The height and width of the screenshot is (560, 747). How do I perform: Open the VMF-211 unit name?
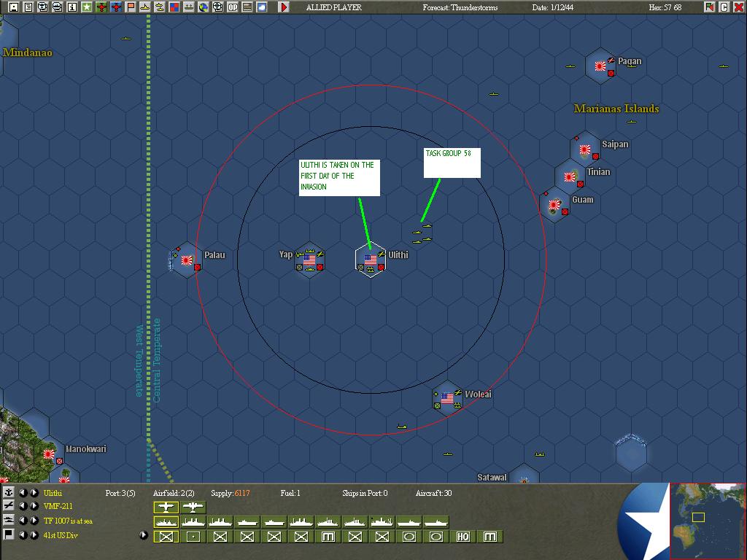click(58, 506)
